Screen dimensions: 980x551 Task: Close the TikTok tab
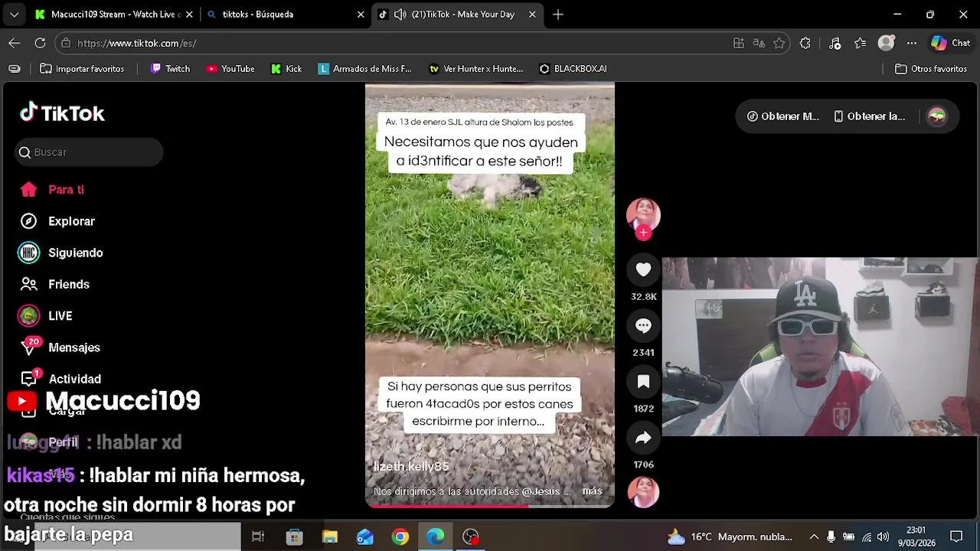[x=532, y=14]
